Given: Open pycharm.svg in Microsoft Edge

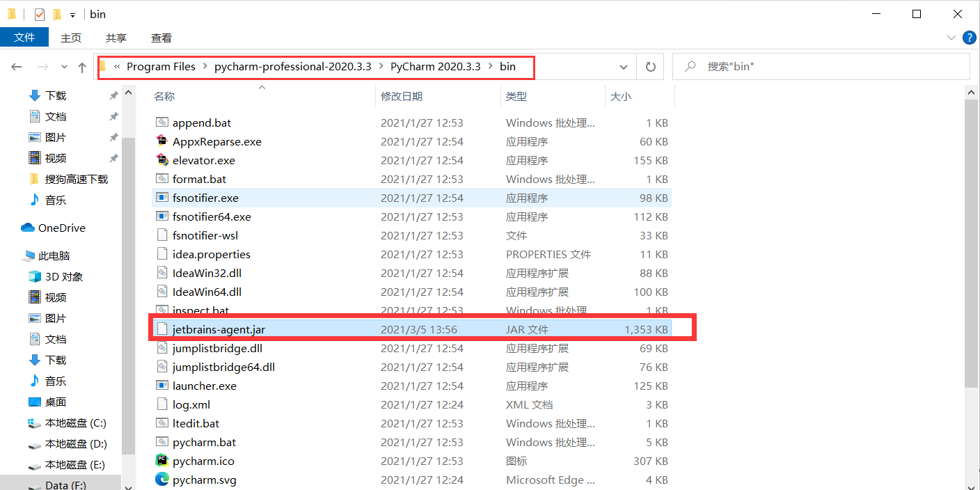Looking at the screenshot, I should [207, 480].
